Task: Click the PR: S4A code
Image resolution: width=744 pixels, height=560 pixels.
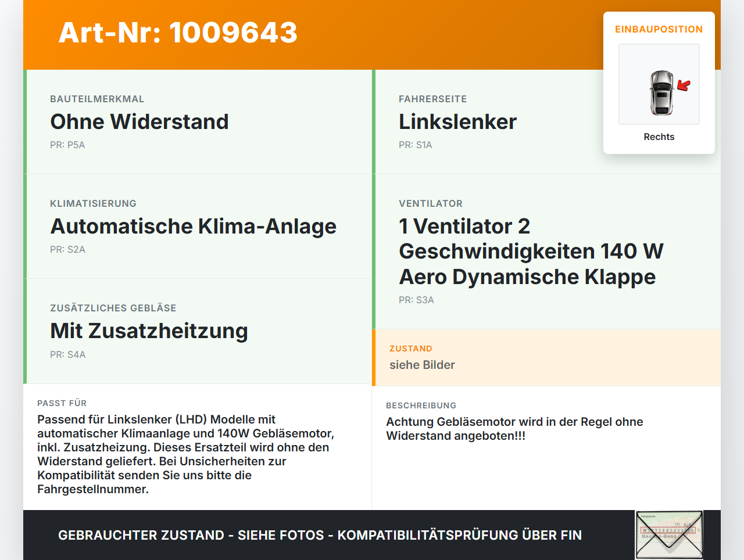Action: coord(67,354)
